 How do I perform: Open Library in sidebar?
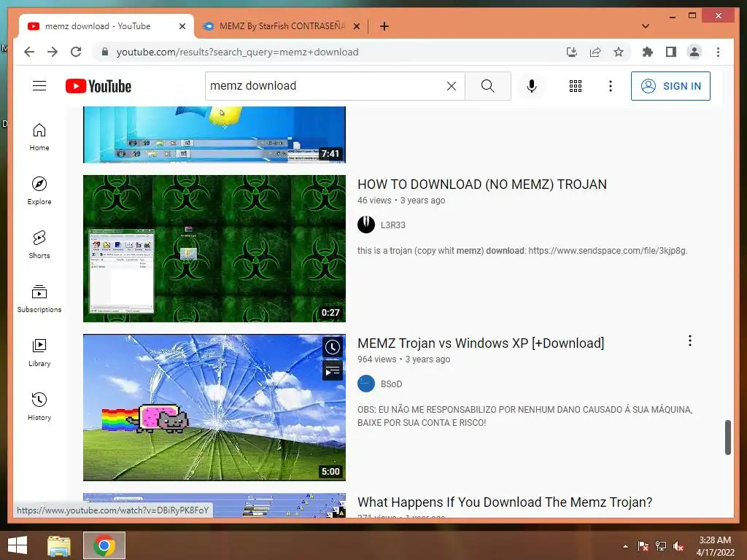tap(39, 352)
